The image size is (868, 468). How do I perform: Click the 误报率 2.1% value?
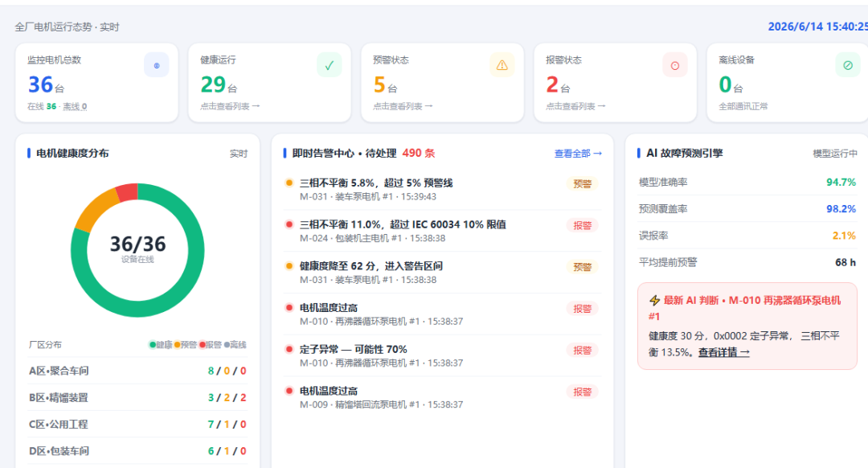point(844,236)
